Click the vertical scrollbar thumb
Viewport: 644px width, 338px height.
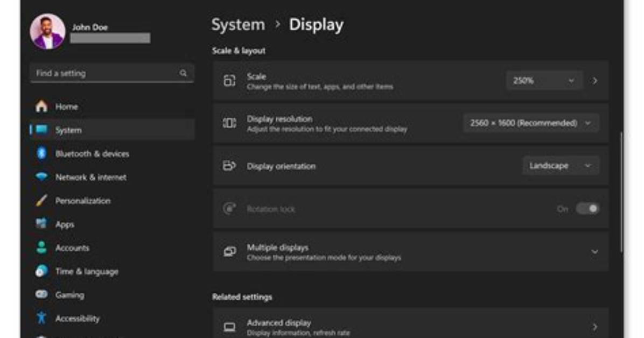[621, 192]
